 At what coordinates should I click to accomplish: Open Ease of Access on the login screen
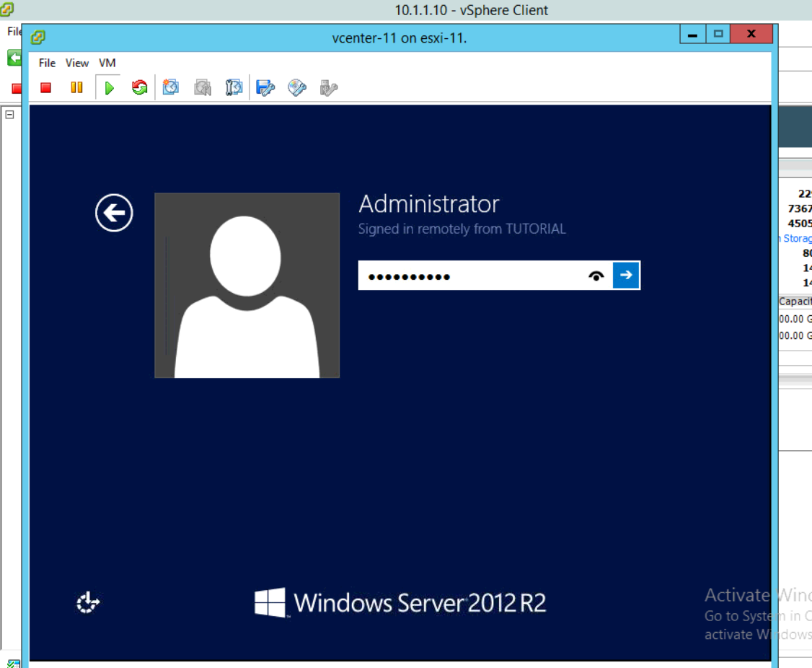click(87, 602)
